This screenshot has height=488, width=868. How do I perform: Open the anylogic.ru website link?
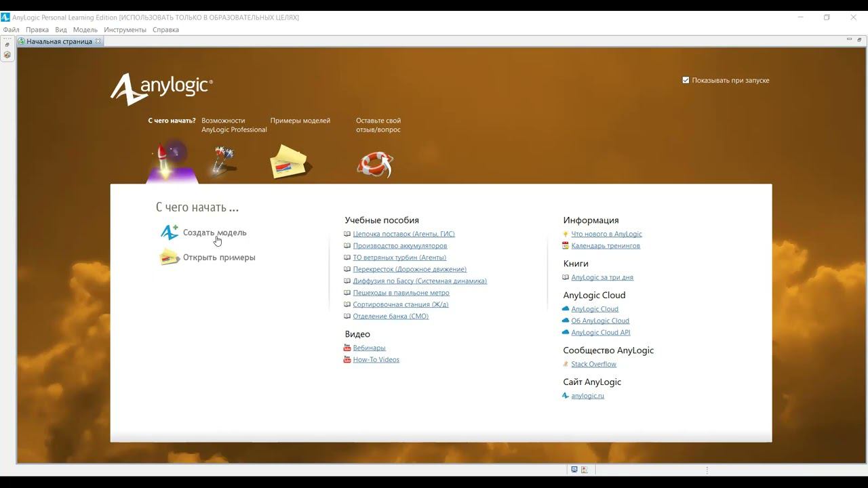pos(587,396)
